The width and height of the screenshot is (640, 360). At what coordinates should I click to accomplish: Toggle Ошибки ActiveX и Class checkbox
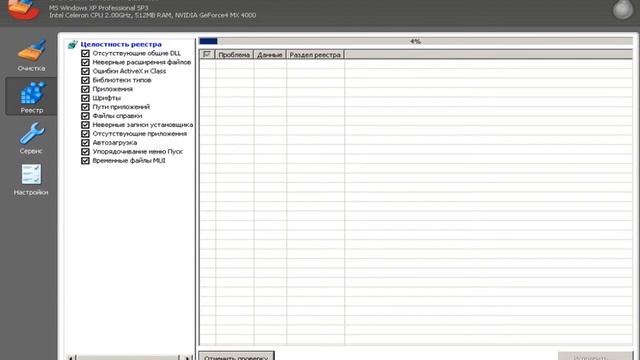pos(85,71)
